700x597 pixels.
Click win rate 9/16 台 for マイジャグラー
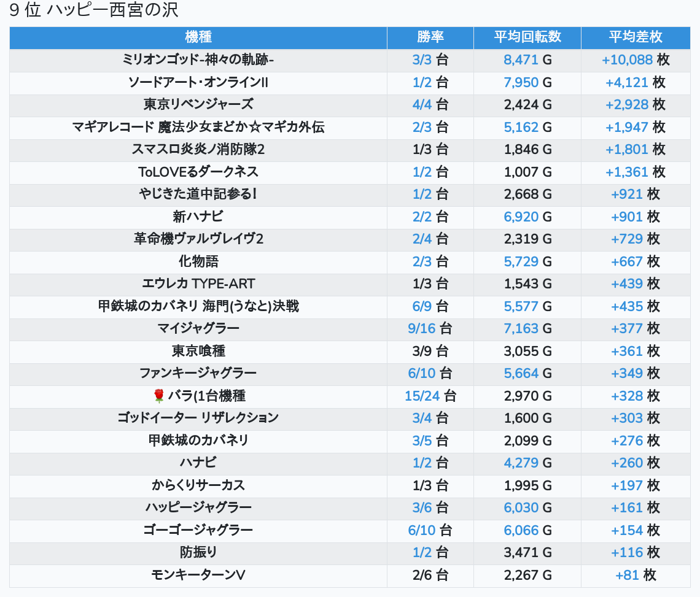(x=430, y=328)
